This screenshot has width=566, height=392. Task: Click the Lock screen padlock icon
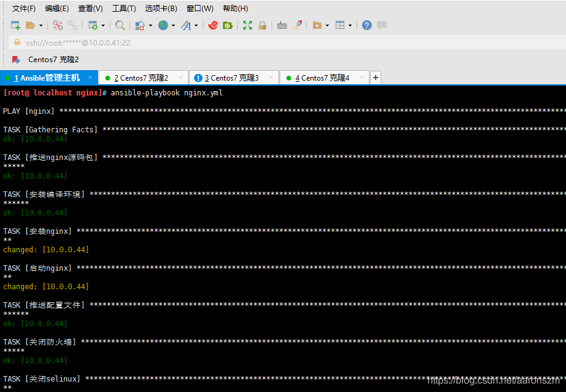262,25
